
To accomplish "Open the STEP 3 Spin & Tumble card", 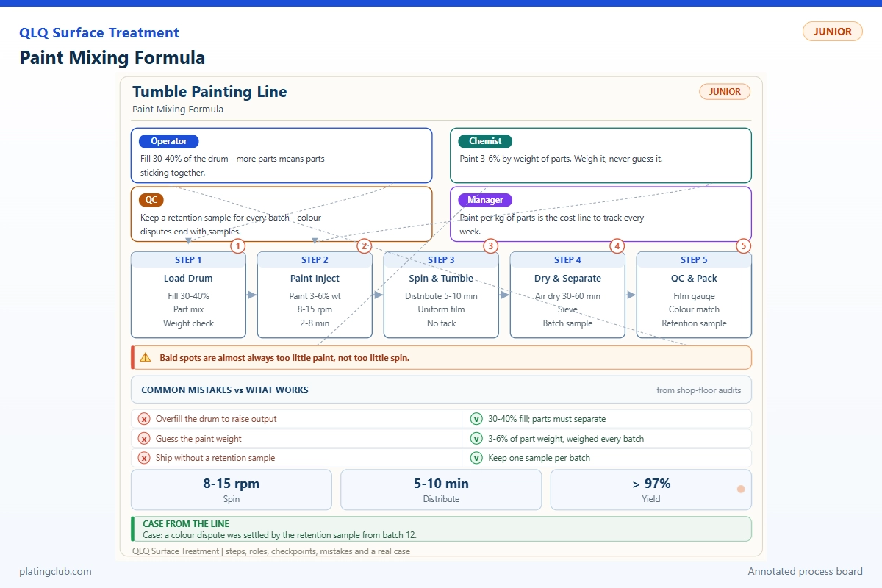I will (x=441, y=295).
